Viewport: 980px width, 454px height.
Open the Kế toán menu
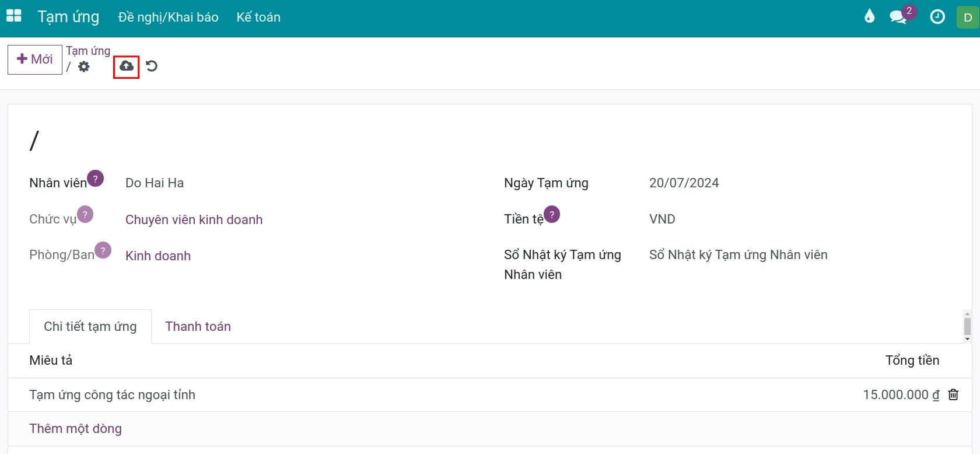point(258,17)
